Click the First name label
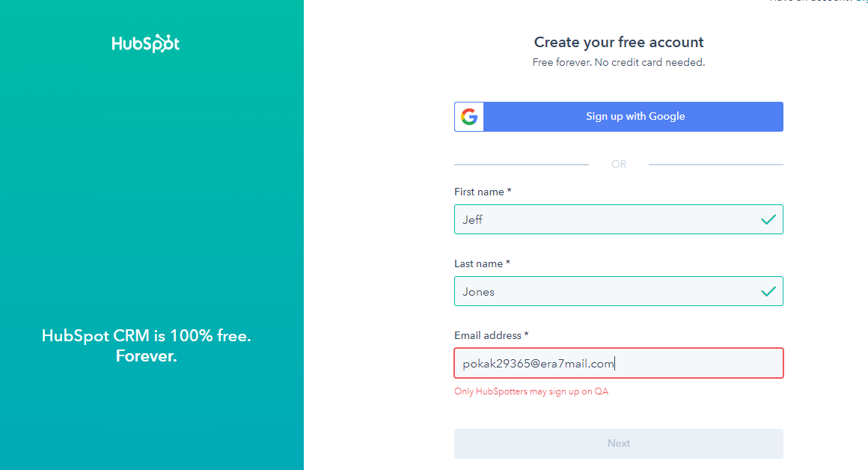Image resolution: width=868 pixels, height=470 pixels. click(x=483, y=192)
